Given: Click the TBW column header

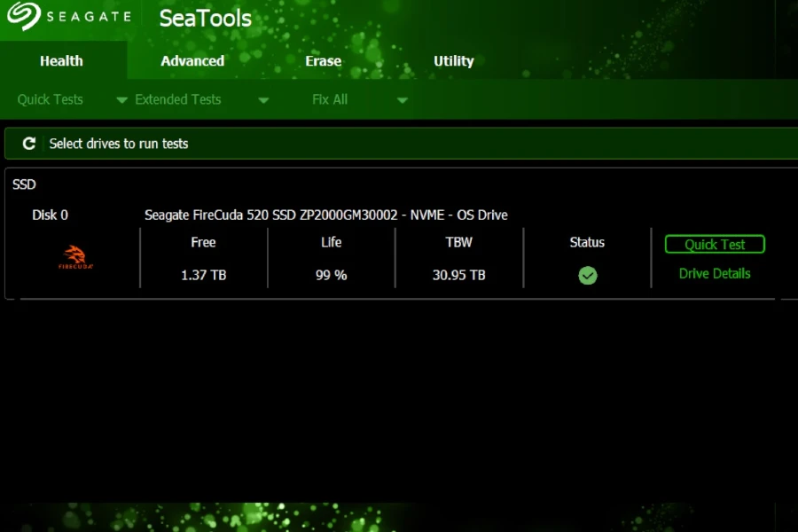Looking at the screenshot, I should click(459, 242).
